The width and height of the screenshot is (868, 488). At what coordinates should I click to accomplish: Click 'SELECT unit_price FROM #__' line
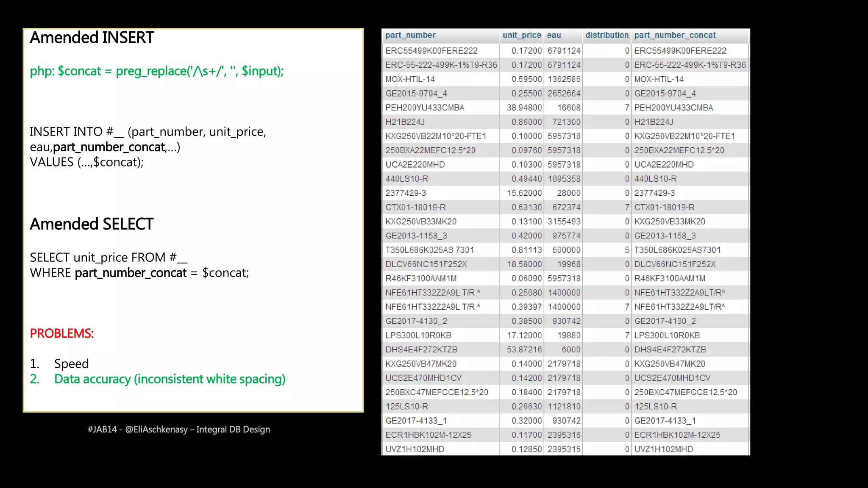coord(108,258)
